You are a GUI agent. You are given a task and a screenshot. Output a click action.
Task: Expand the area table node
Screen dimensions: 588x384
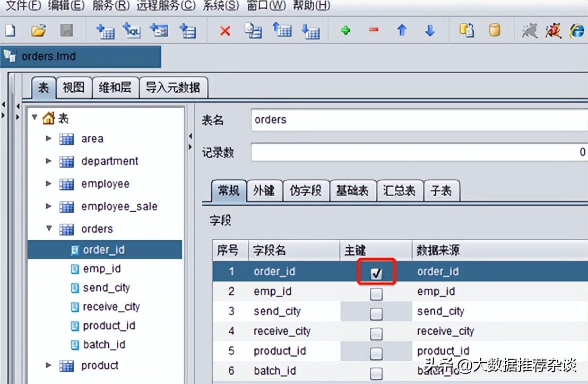coord(48,139)
